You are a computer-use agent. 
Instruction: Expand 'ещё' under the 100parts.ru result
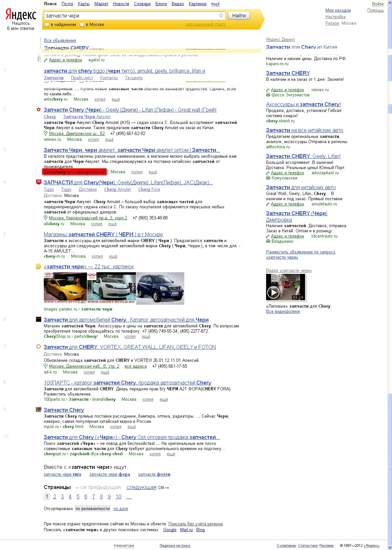tap(164, 399)
